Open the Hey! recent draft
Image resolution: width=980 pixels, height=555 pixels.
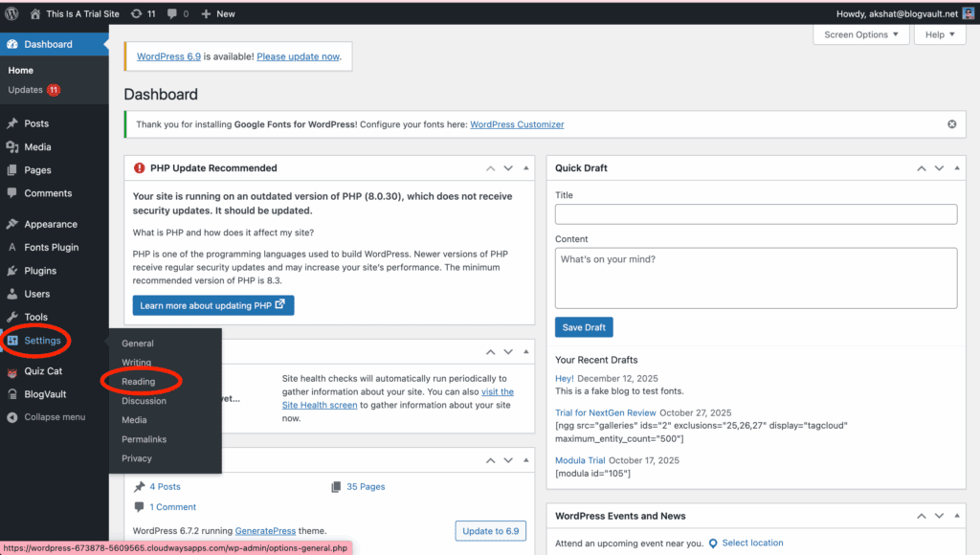[x=565, y=379]
